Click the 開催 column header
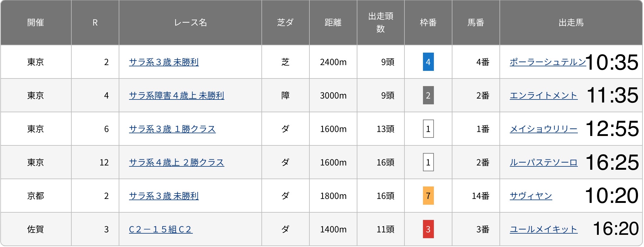 tap(36, 23)
